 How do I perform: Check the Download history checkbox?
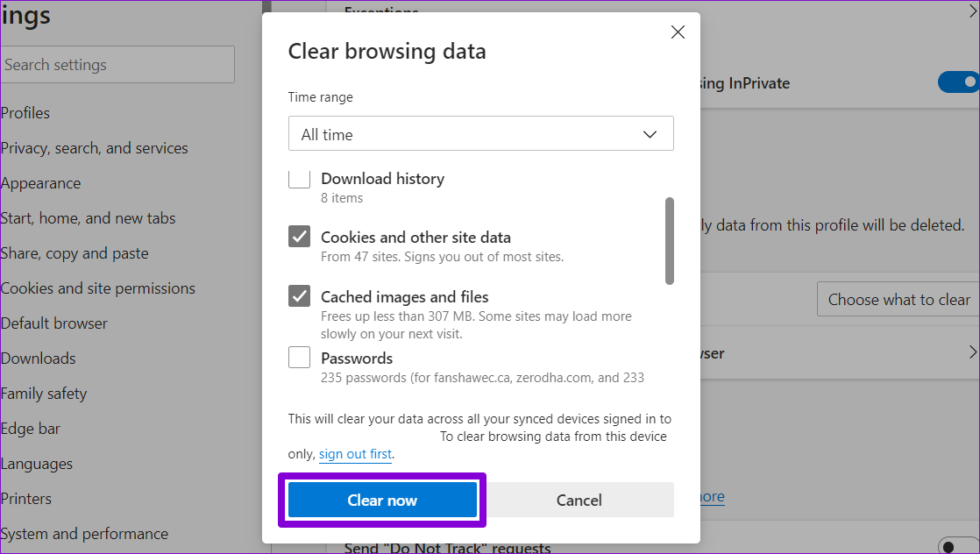[300, 179]
